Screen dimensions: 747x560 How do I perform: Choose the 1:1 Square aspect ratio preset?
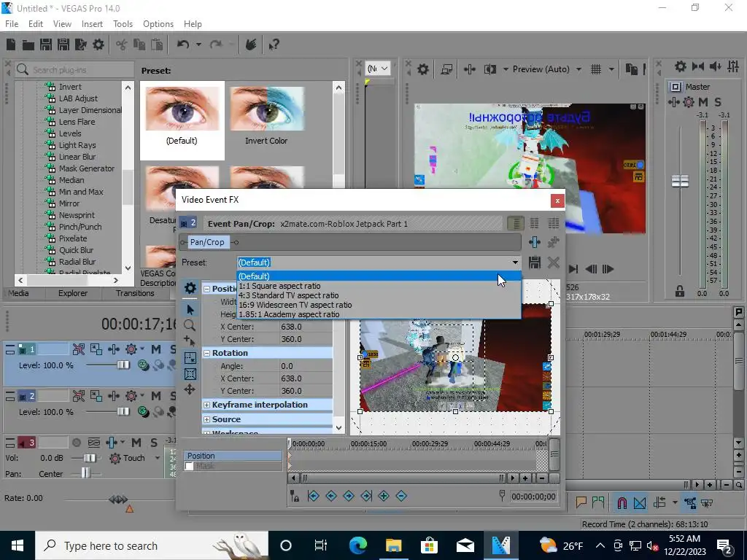[379, 286]
